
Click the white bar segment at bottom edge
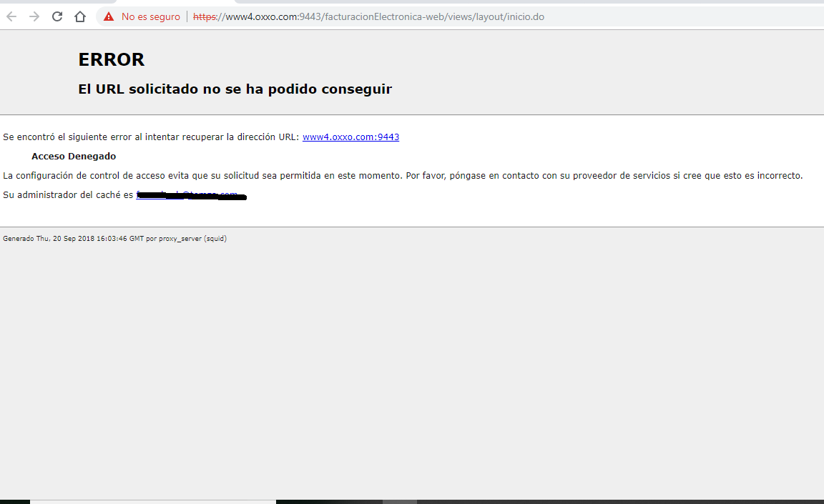click(x=152, y=502)
